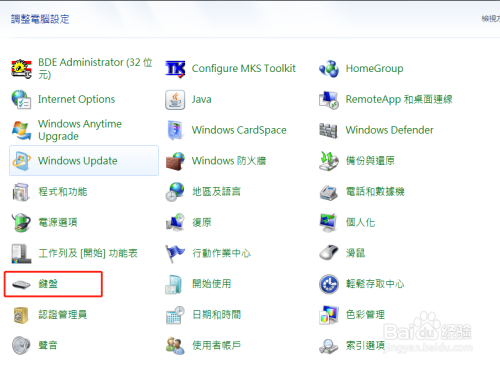Open the 個人化 text link
500x365 pixels.
click(360, 222)
